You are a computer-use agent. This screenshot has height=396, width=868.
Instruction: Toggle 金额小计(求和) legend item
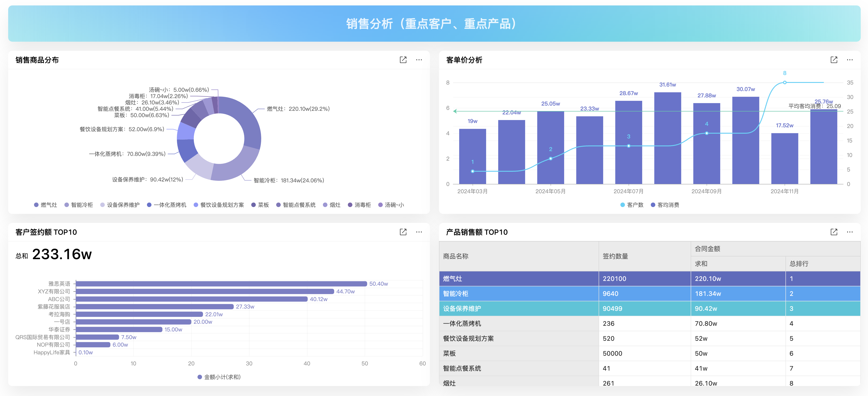[219, 377]
